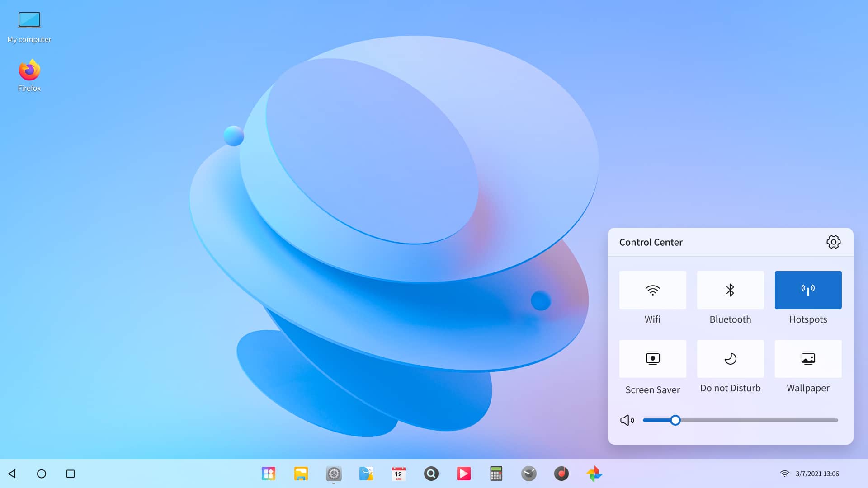This screenshot has width=868, height=488.
Task: Enable Bluetooth in the Control Center
Action: click(730, 290)
